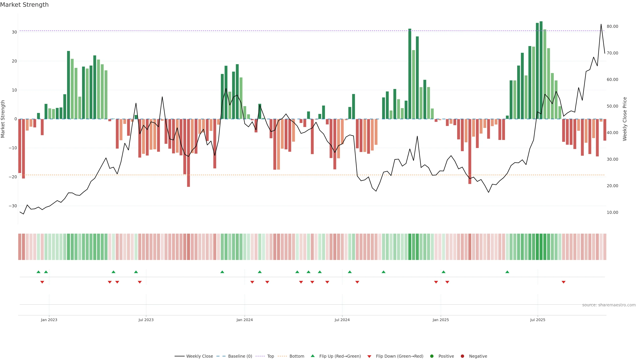
Task: Click Flip Up green triangle legend icon
Action: tap(312, 356)
